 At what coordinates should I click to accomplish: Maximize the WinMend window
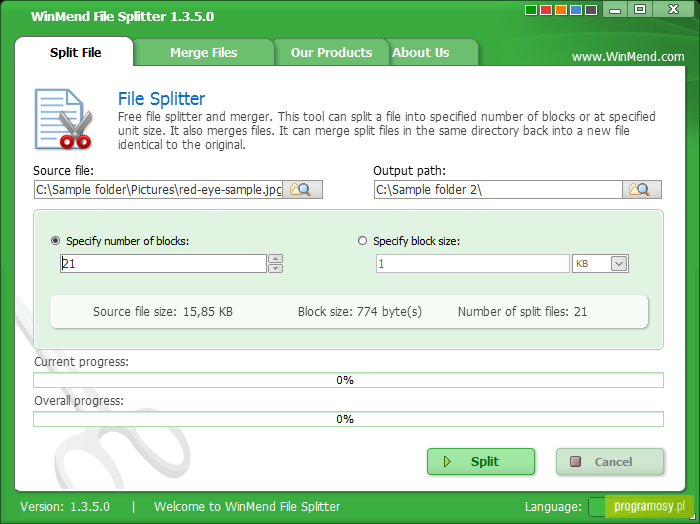[x=640, y=9]
